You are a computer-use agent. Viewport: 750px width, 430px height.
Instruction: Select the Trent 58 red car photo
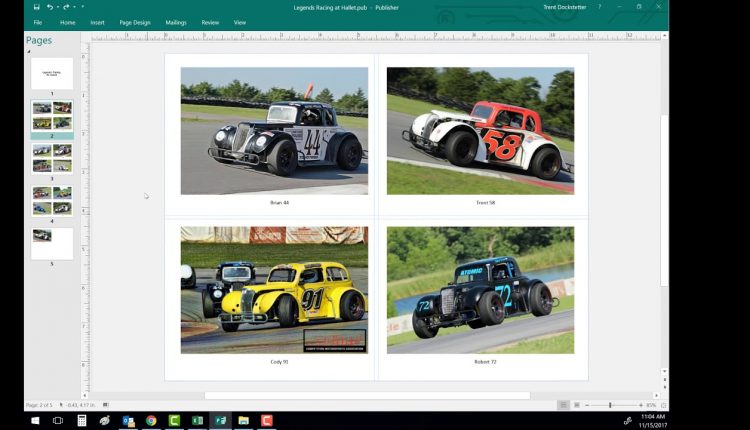[480, 131]
